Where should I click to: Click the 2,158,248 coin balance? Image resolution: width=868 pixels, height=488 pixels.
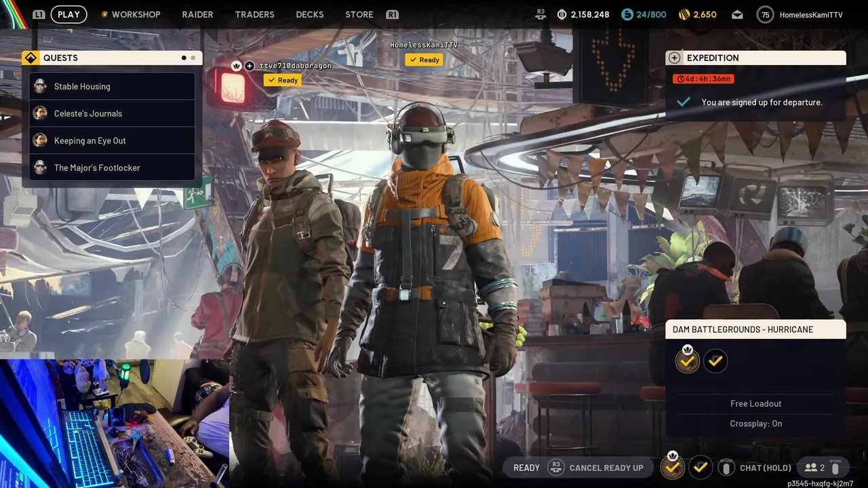point(590,14)
